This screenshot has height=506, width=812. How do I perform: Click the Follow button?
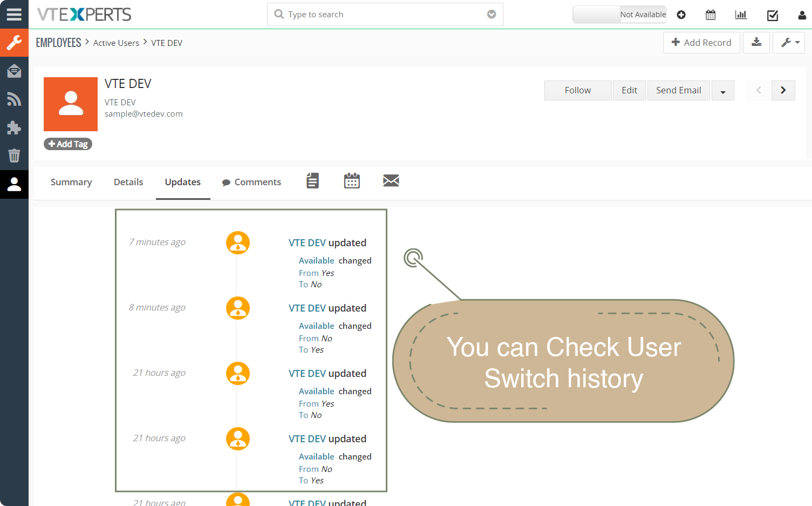tap(578, 90)
